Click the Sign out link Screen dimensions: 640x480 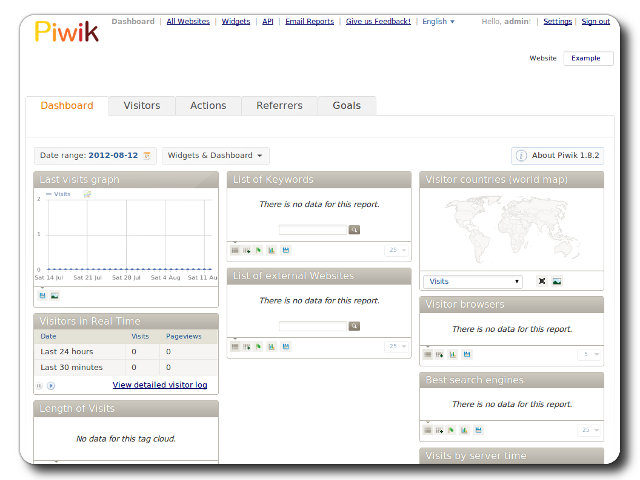596,21
